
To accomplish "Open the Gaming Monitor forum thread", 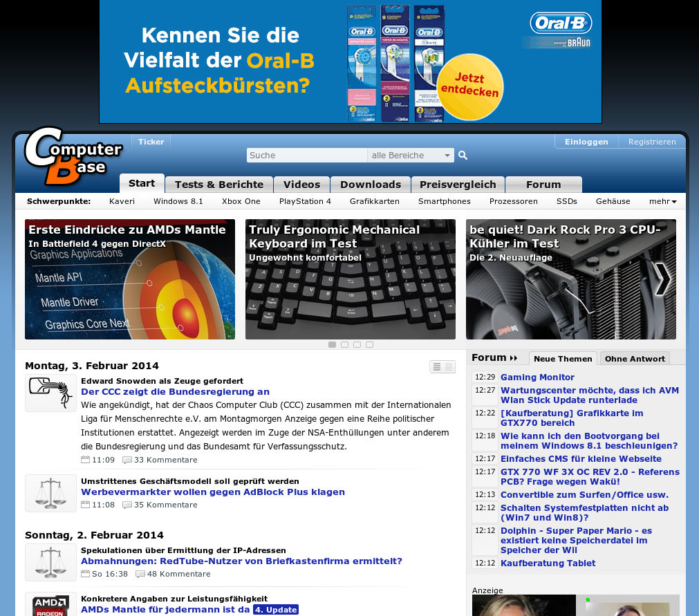I will 537,377.
